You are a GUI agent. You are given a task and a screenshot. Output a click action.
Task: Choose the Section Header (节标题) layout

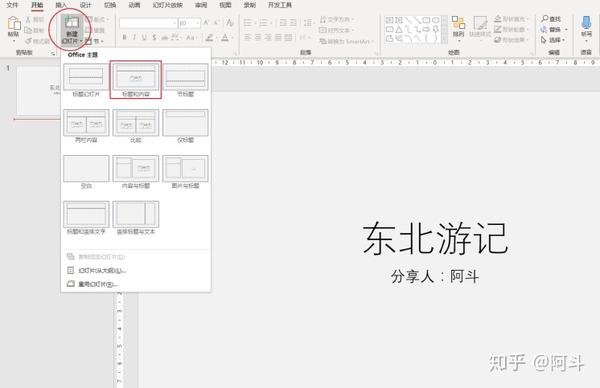[186, 80]
